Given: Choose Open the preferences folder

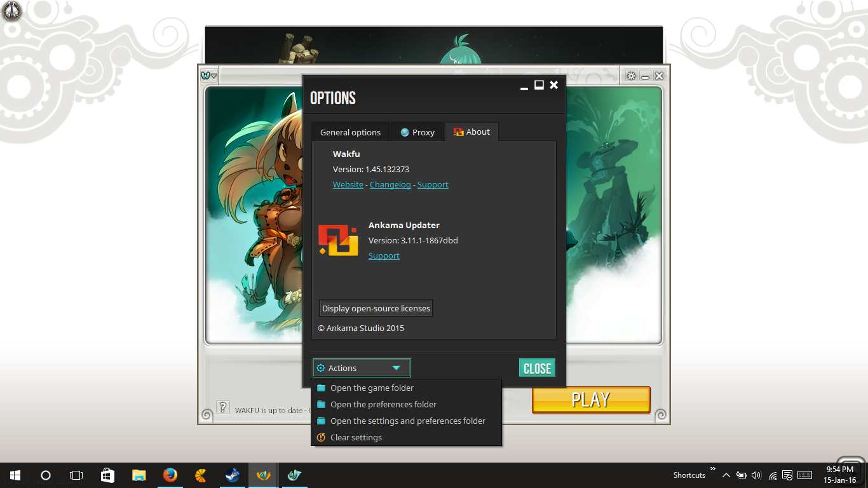Looking at the screenshot, I should (406, 404).
